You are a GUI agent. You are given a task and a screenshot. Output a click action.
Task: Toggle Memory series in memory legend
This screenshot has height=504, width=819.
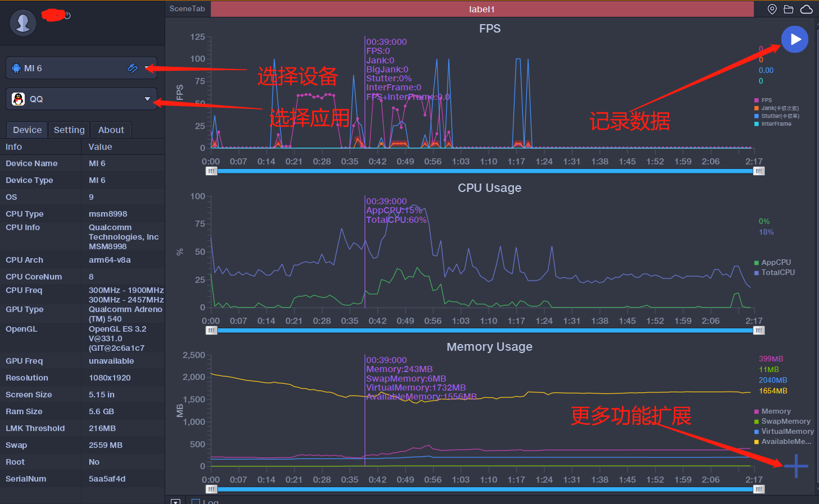click(x=772, y=411)
